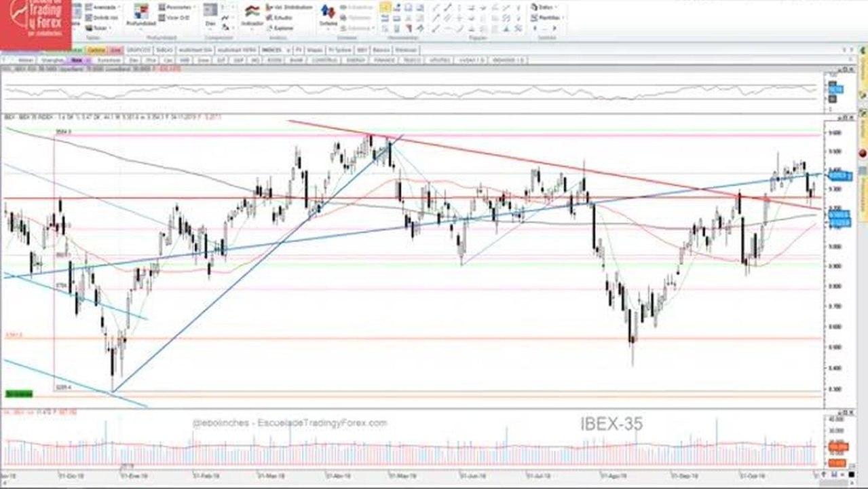Expand the Tickar dropdown
This screenshot has height=489, width=868.
[x=99, y=28]
